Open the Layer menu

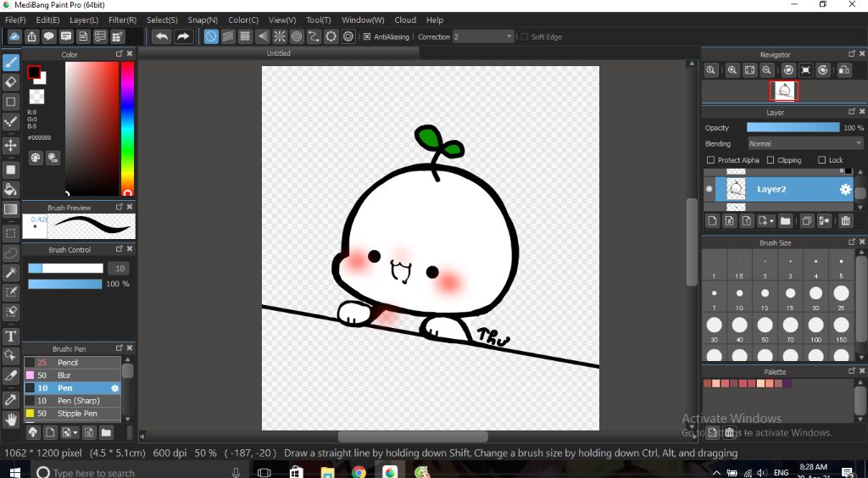(x=84, y=20)
